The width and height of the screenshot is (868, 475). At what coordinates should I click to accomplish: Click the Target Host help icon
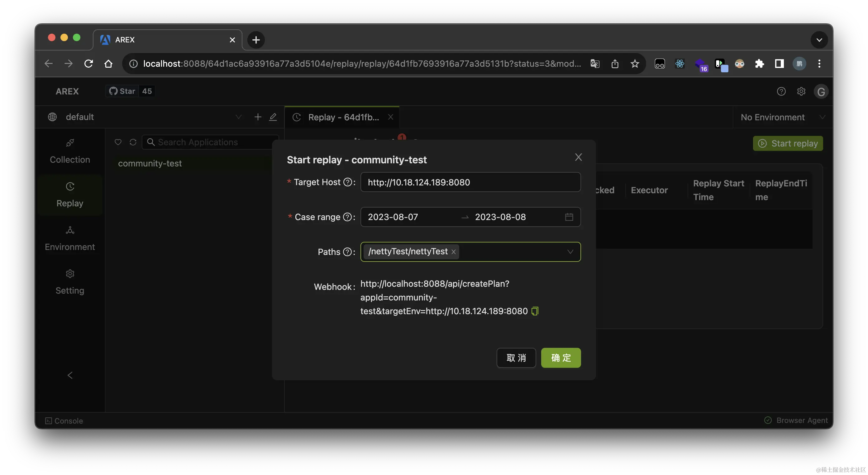pyautogui.click(x=347, y=182)
